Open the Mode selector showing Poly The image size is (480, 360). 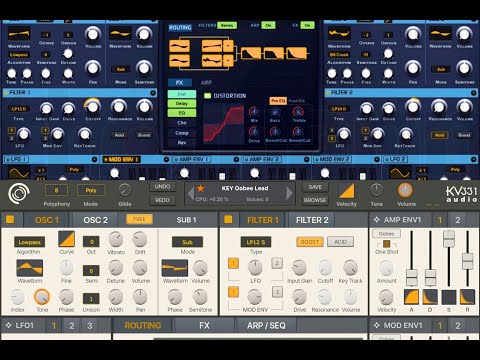91,190
